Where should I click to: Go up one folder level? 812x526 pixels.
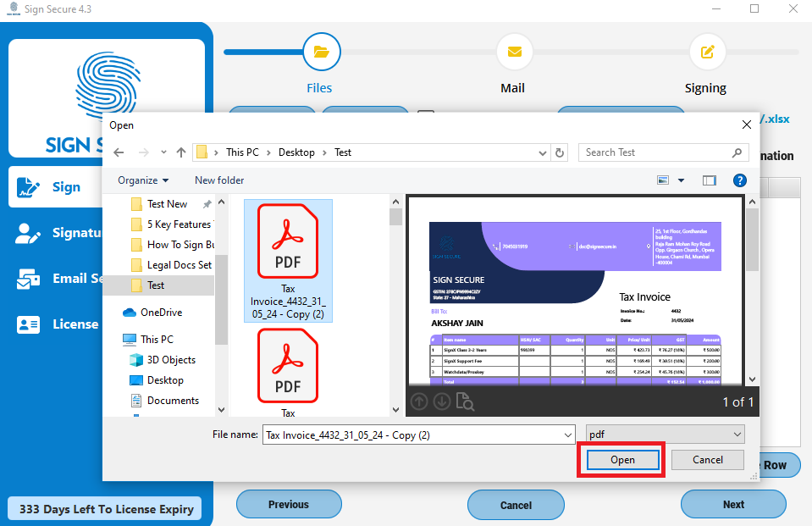pos(180,152)
